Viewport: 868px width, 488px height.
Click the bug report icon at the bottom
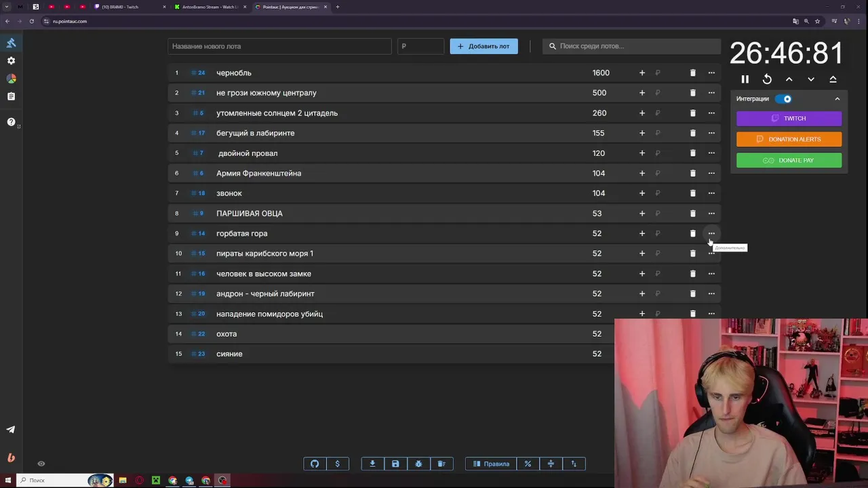point(418,464)
